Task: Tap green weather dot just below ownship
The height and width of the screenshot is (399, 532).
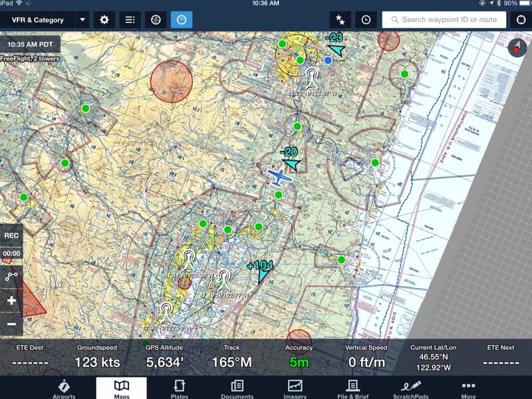Action: tap(279, 195)
